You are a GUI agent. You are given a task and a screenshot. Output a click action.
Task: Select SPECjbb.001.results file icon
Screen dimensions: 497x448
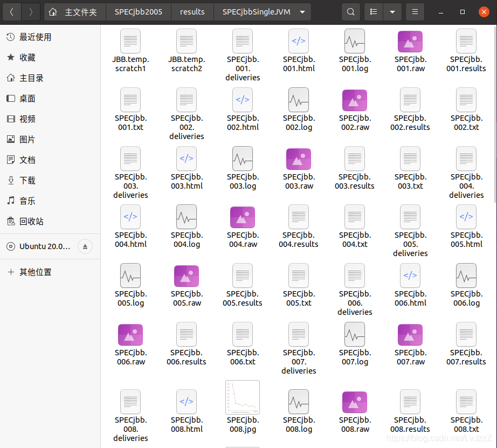click(x=466, y=41)
